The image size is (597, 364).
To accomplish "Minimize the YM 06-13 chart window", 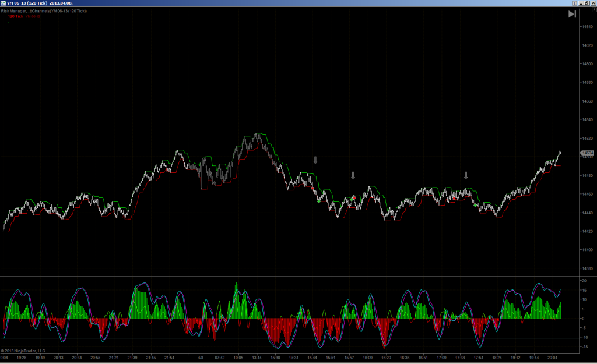I will (581, 3).
